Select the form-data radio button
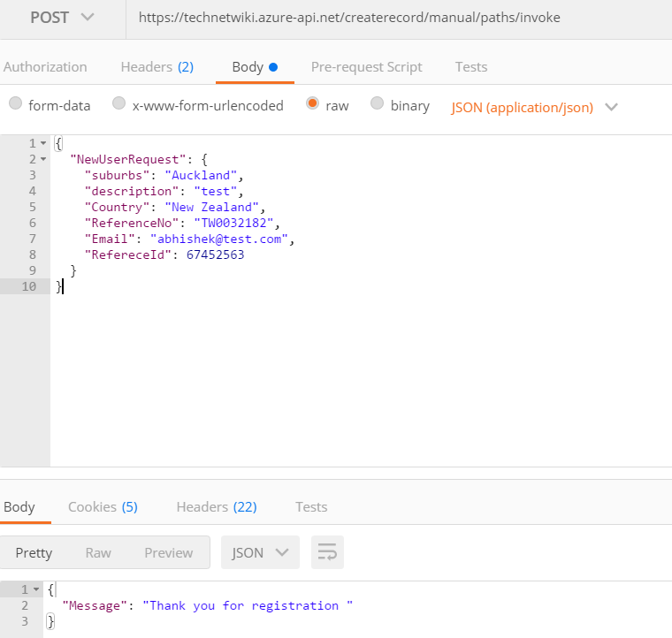Screen dimensions: 672x638 point(15,103)
